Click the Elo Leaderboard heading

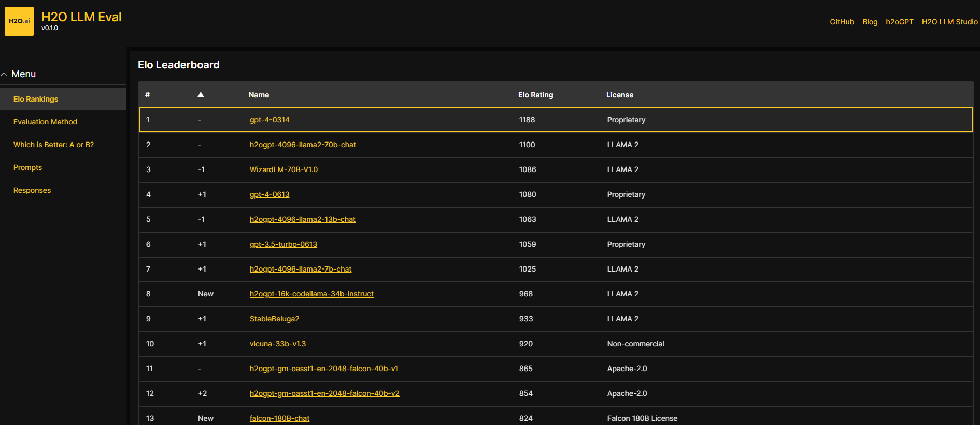point(179,65)
